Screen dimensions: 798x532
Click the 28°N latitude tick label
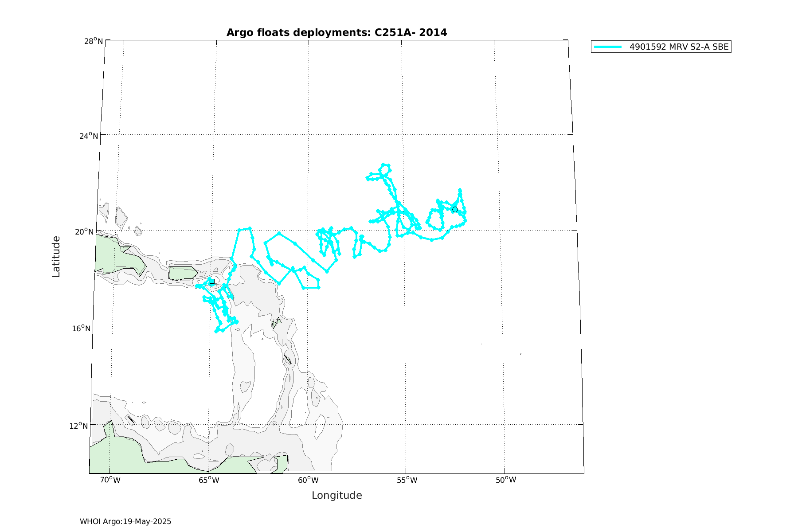pyautogui.click(x=94, y=41)
